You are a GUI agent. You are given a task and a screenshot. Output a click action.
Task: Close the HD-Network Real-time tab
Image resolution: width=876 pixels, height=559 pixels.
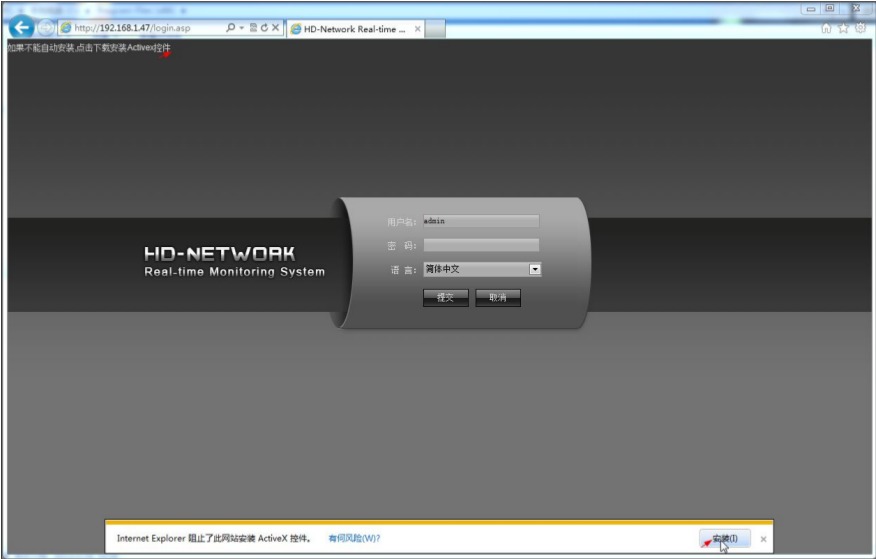click(417, 29)
